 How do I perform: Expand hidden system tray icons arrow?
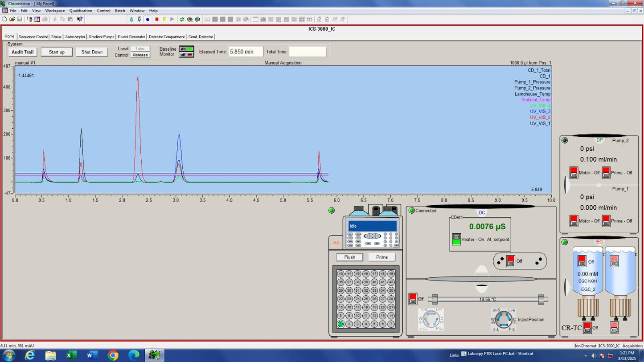pos(586,355)
